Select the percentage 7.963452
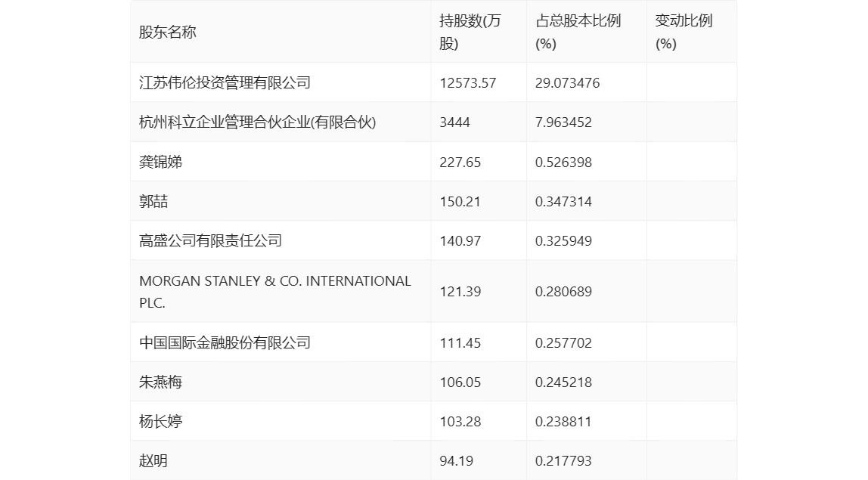Viewport: 868px width, 480px height. [x=563, y=122]
